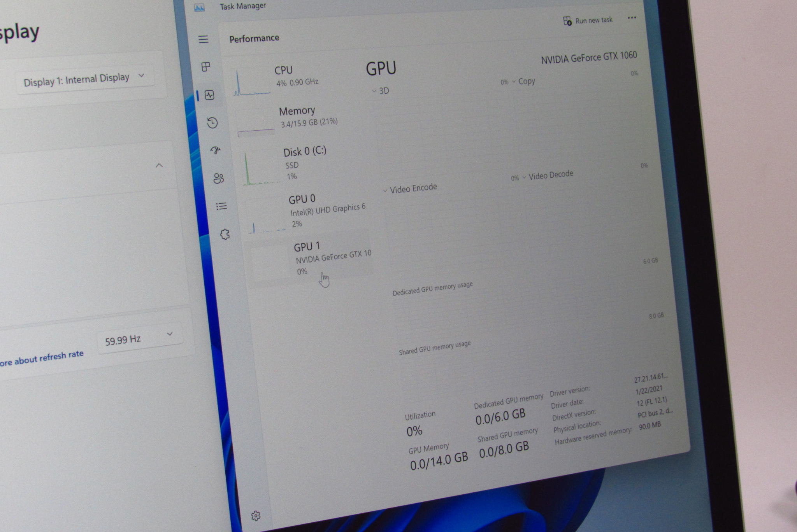Image resolution: width=797 pixels, height=532 pixels.
Task: Click the more about refresh rate link
Action: pos(41,359)
